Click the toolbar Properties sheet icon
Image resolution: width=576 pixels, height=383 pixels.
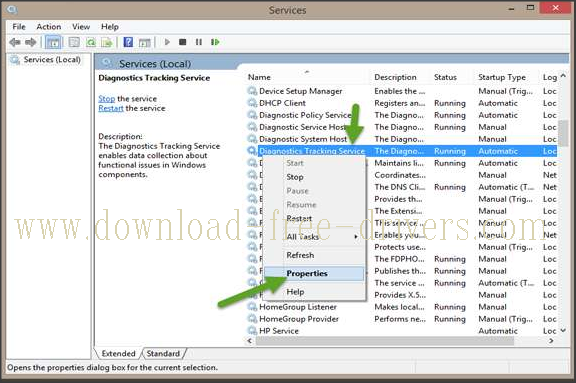(x=74, y=42)
